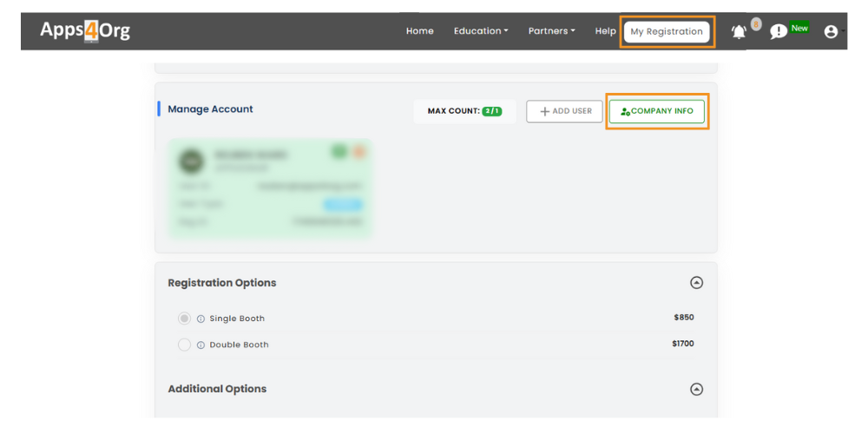
Task: Open the Education dropdown menu
Action: tap(481, 31)
